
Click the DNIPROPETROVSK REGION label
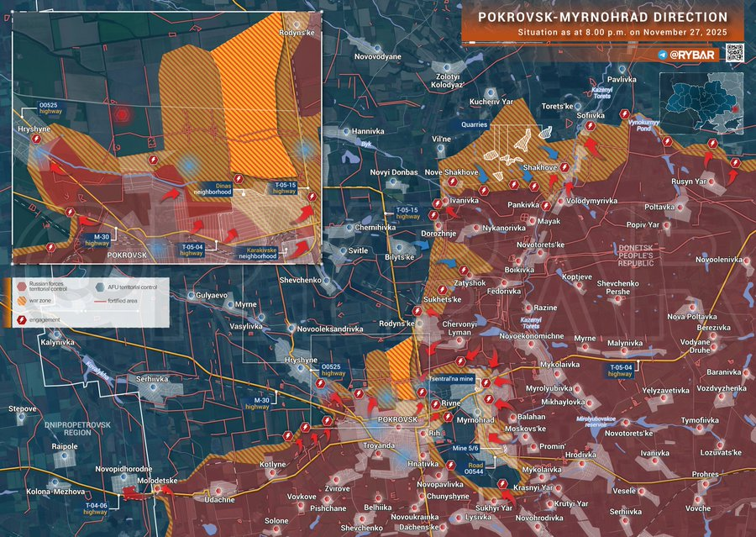[x=77, y=429]
